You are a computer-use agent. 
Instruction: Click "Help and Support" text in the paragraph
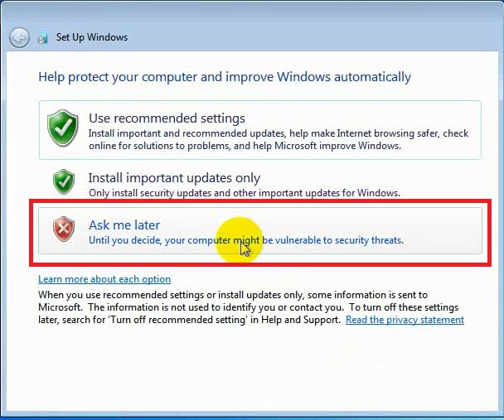coord(300,320)
